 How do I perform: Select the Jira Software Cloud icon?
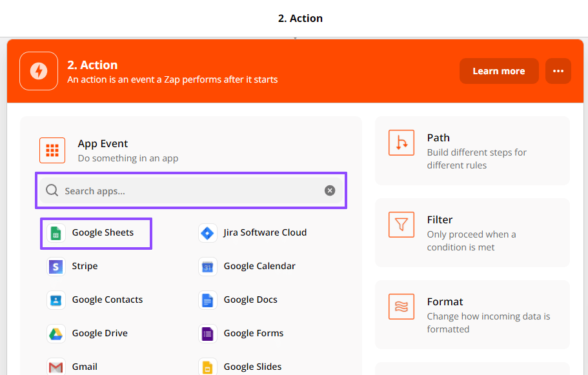207,233
